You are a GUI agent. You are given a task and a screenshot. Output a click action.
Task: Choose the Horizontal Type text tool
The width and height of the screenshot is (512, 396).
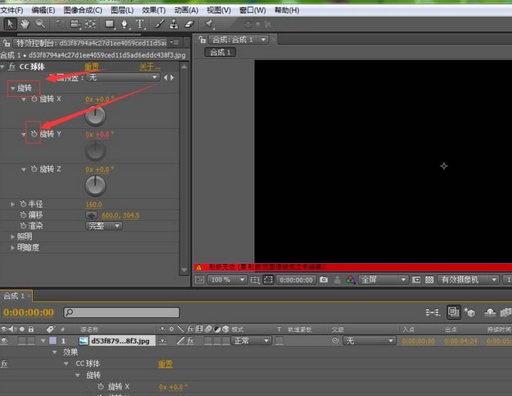point(140,24)
